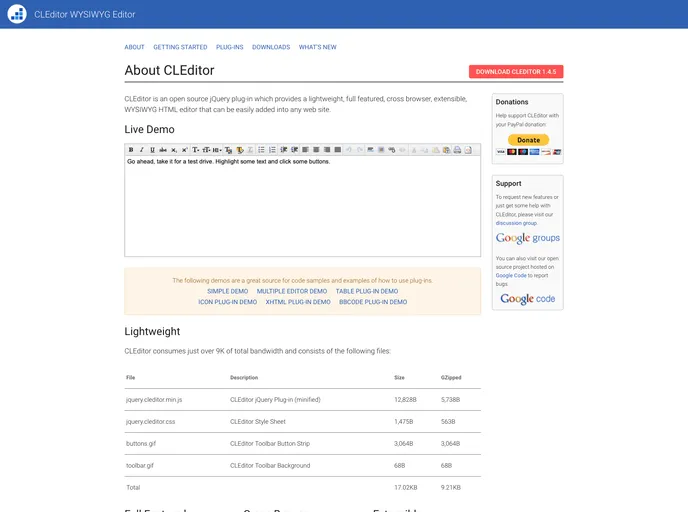Open the BBCode Plug-in Demo link
This screenshot has width=688, height=512.
click(373, 302)
